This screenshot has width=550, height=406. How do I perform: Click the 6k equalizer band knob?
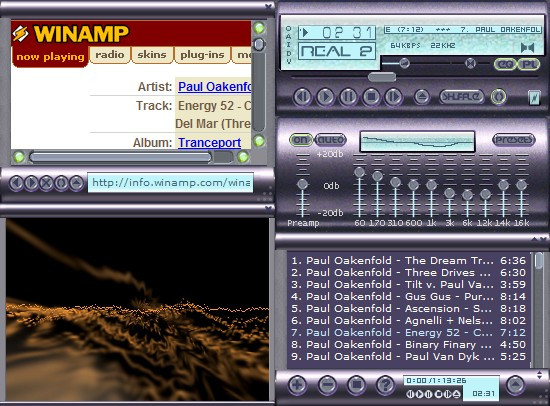(x=467, y=195)
